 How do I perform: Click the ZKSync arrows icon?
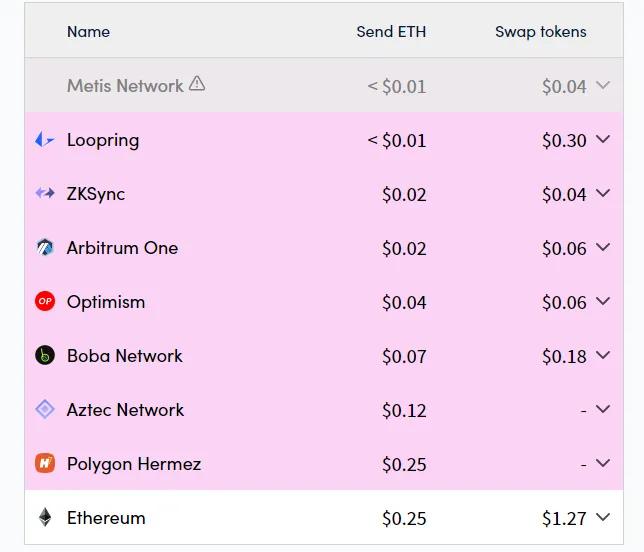[45, 194]
